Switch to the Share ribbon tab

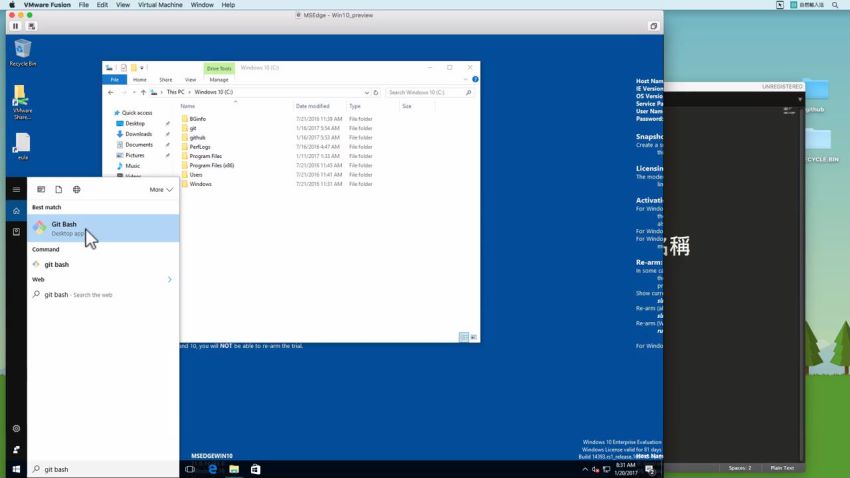click(x=165, y=80)
